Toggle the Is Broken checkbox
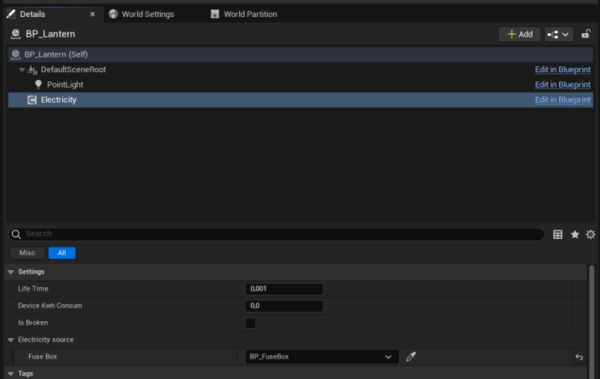The width and height of the screenshot is (600, 379). [x=250, y=323]
